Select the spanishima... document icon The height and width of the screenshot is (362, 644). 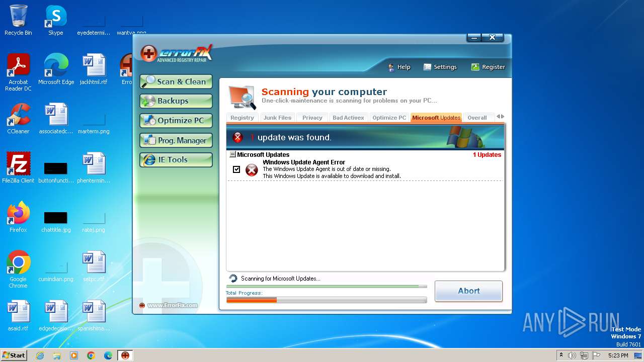click(94, 316)
